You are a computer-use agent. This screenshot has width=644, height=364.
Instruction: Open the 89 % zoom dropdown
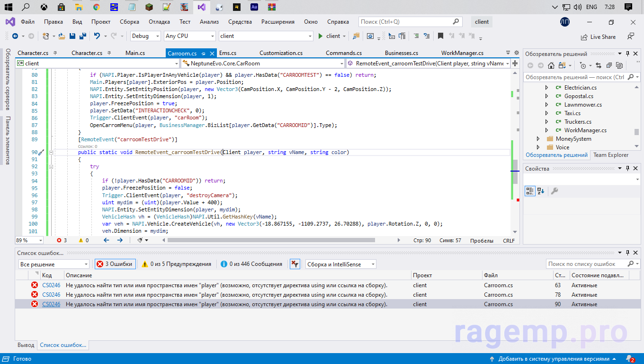(29, 240)
